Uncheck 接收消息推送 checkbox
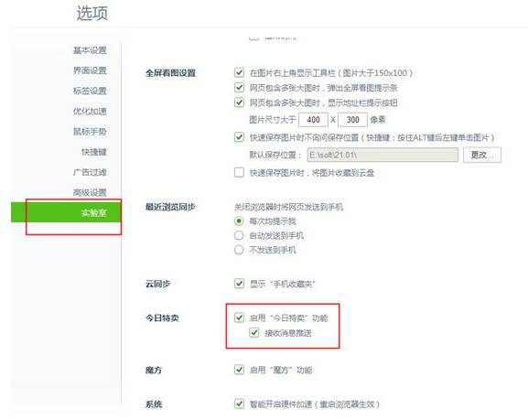The height and width of the screenshot is (420, 528). pyautogui.click(x=254, y=333)
